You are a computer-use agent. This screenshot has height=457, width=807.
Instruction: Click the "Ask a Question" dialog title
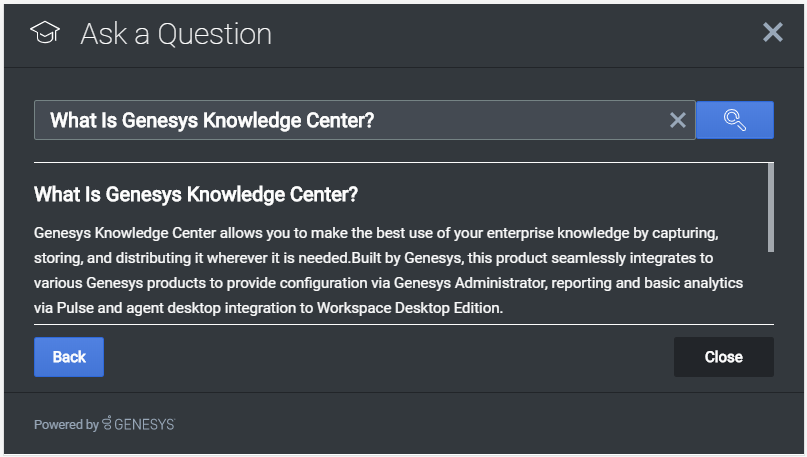(176, 34)
